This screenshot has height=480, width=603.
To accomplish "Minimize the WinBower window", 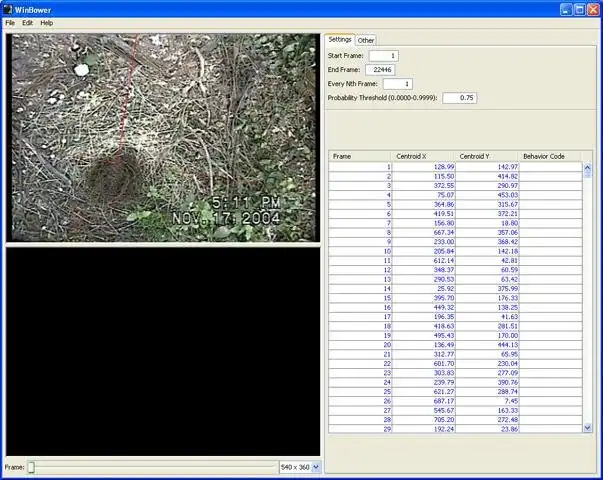I will [x=566, y=10].
